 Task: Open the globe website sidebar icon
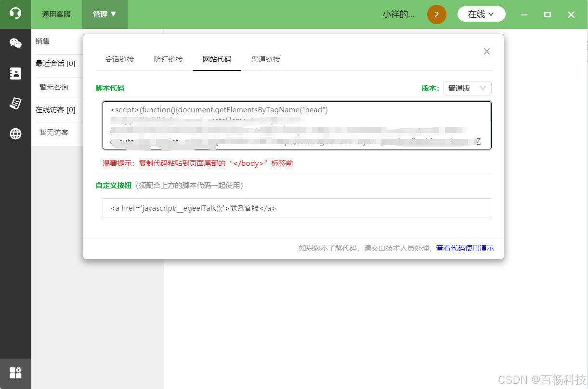coord(15,134)
